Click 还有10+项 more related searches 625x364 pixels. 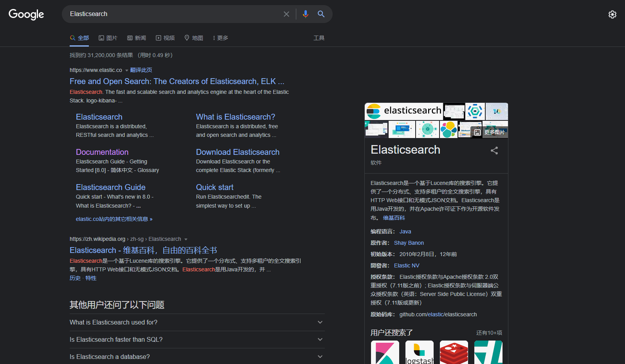pos(489,333)
